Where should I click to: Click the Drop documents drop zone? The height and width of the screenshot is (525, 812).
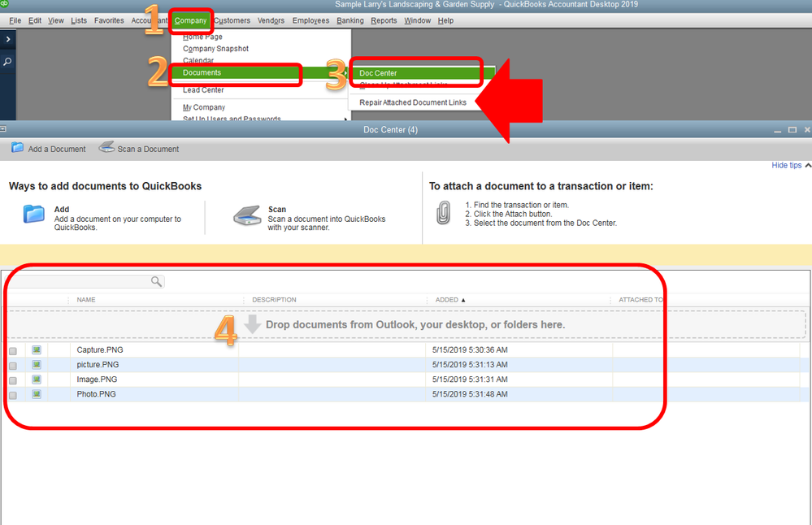tap(406, 324)
